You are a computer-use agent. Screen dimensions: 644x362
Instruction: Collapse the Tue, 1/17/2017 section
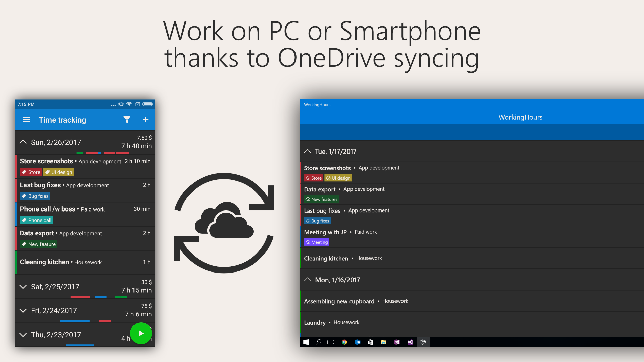click(x=308, y=152)
